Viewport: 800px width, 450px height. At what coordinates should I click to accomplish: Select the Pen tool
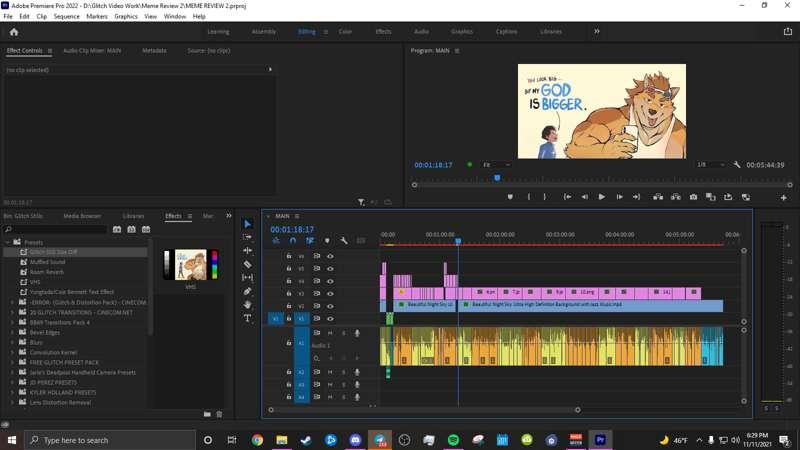(247, 291)
